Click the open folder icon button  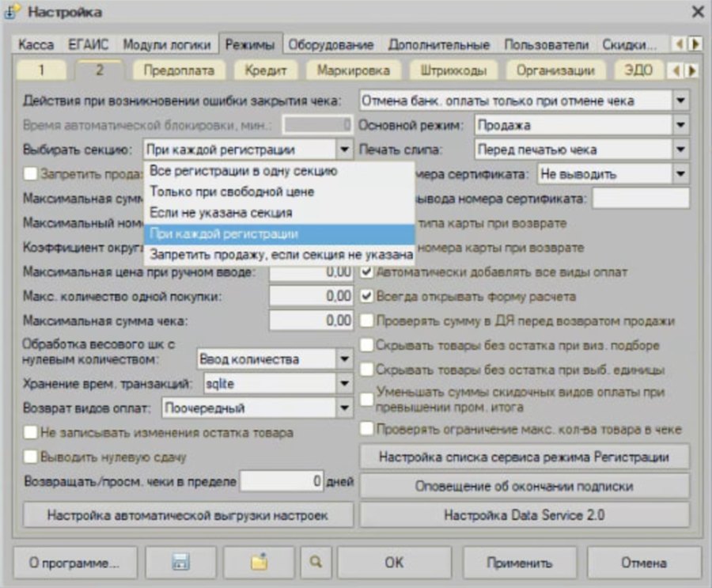[259, 563]
